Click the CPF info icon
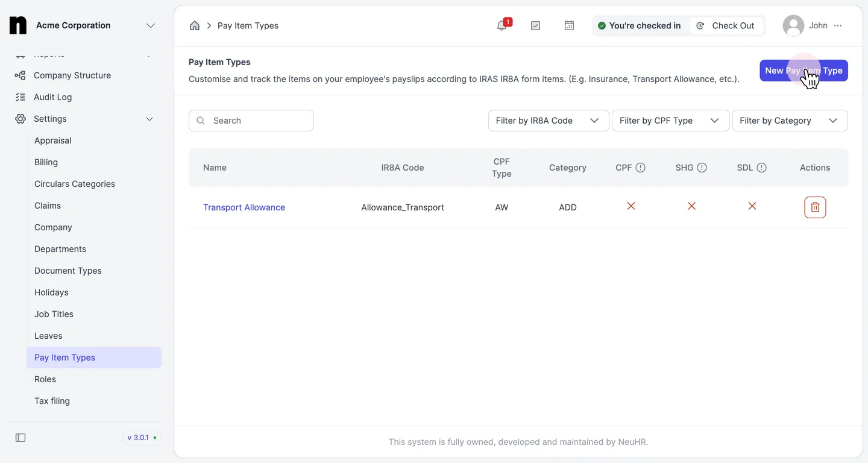The height and width of the screenshot is (463, 868). (641, 168)
